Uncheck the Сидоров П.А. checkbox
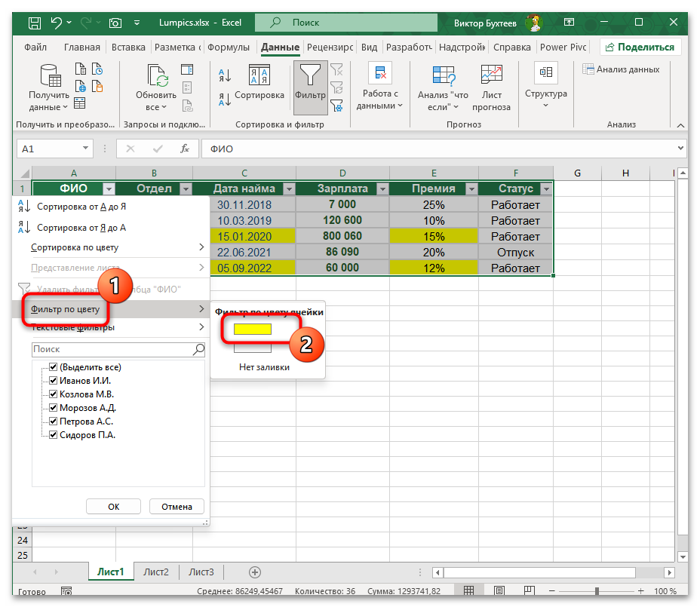This screenshot has width=700, height=607. coord(54,435)
